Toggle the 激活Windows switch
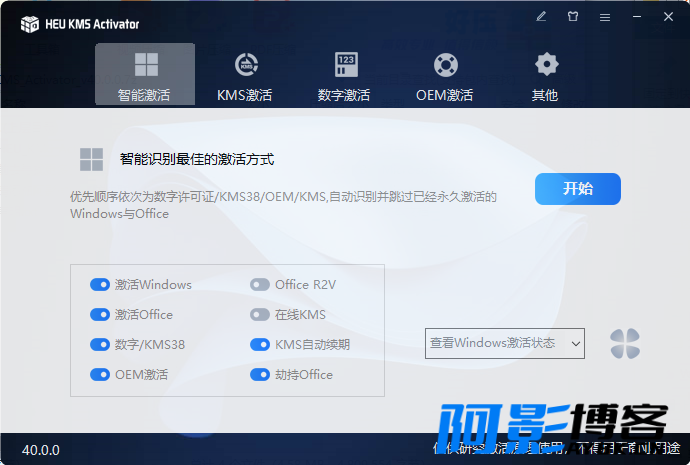Screen dimensions: 690x465 (x=100, y=285)
